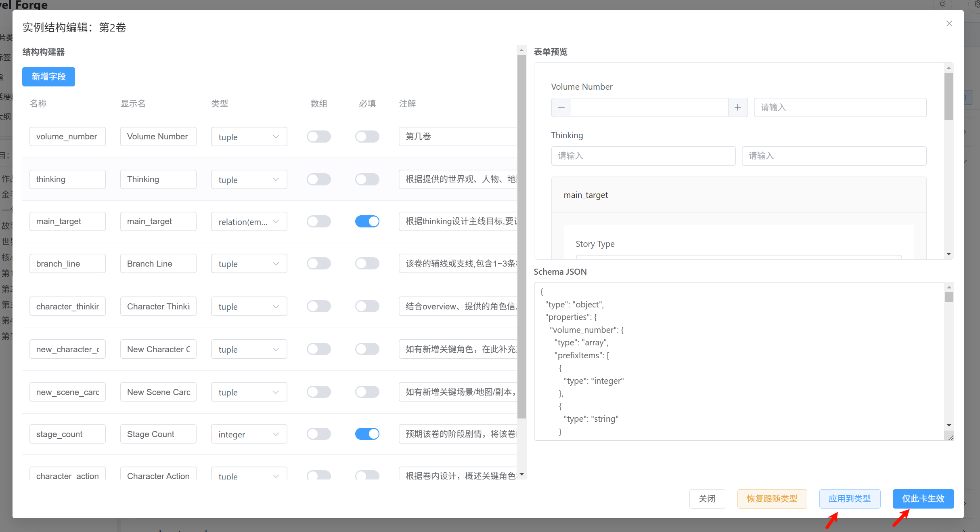Click the structure builder scroll-down arrow
This screenshot has height=532, width=980.
(521, 474)
